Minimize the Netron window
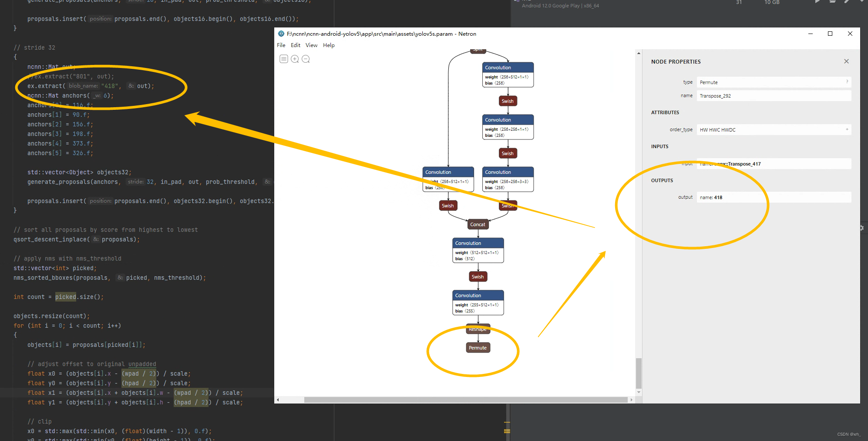The image size is (868, 441). pyautogui.click(x=811, y=34)
